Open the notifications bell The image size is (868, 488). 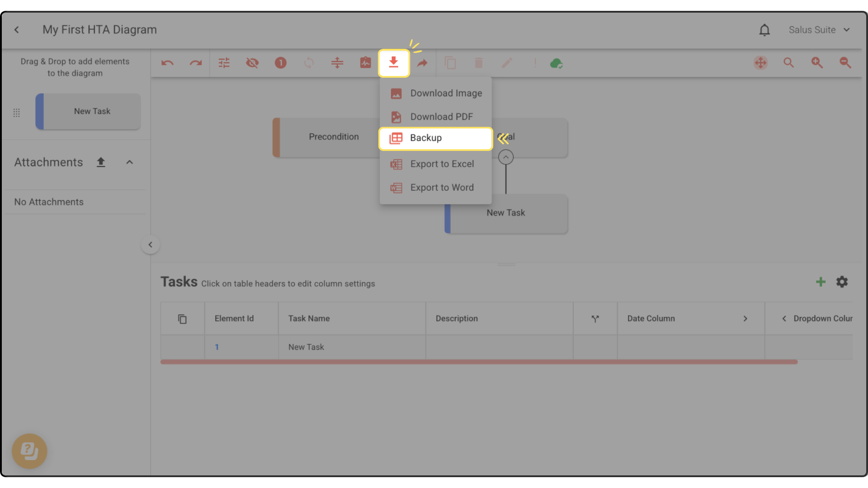click(x=764, y=30)
